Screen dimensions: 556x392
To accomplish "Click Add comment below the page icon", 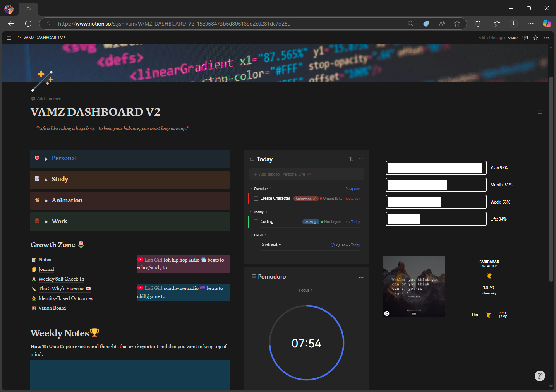I will click(47, 99).
